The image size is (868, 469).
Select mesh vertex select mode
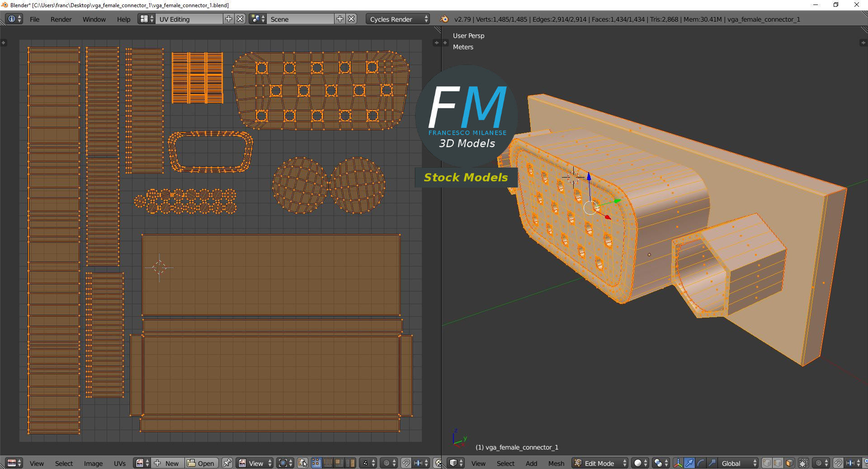tap(767, 463)
